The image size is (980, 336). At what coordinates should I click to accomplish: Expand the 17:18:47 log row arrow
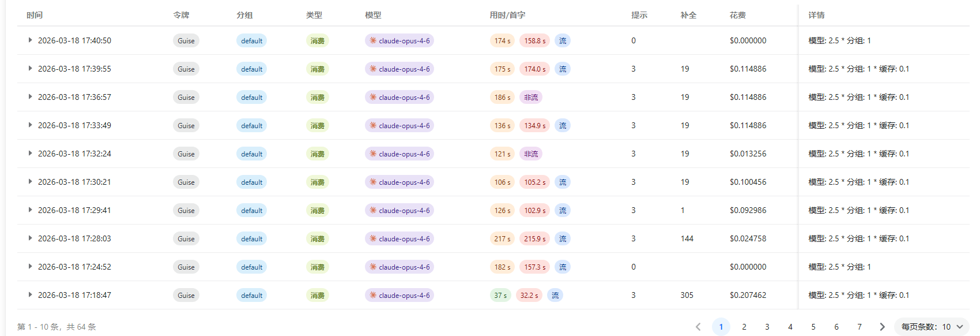pos(30,295)
